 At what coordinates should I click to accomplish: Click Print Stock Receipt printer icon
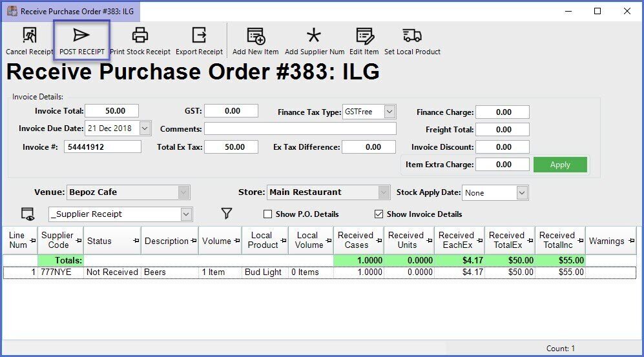tap(140, 36)
